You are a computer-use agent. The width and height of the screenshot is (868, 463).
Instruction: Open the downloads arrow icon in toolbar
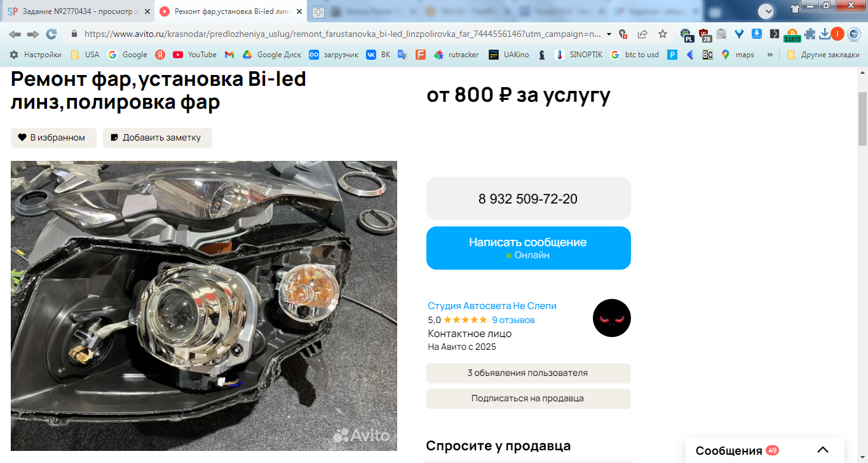pyautogui.click(x=824, y=34)
